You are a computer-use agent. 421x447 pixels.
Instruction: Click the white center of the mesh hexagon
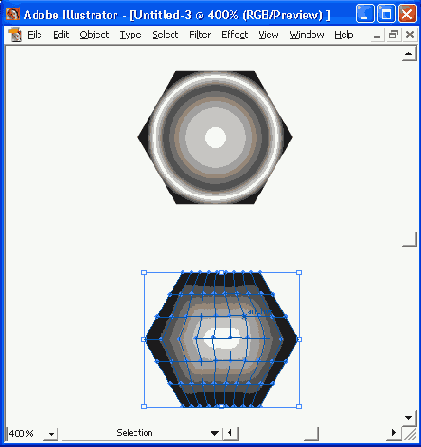222,339
